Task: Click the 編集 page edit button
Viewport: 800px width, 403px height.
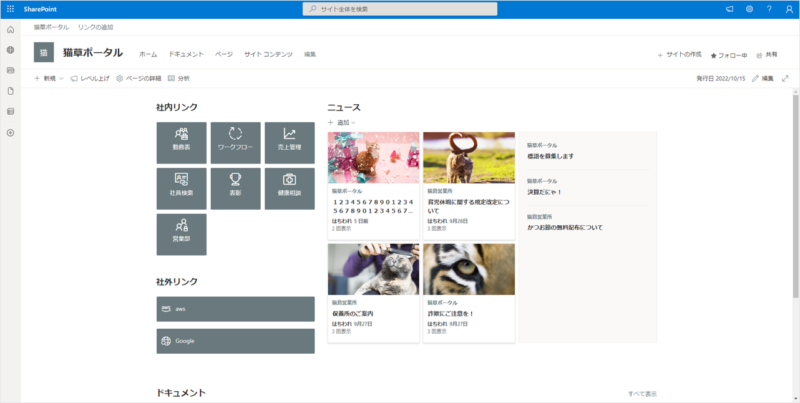Action: [x=762, y=78]
